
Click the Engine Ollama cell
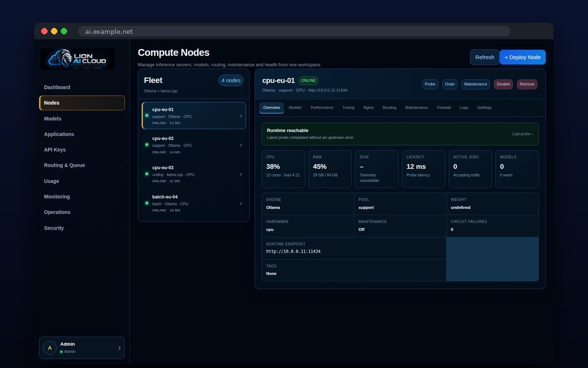[x=308, y=204]
